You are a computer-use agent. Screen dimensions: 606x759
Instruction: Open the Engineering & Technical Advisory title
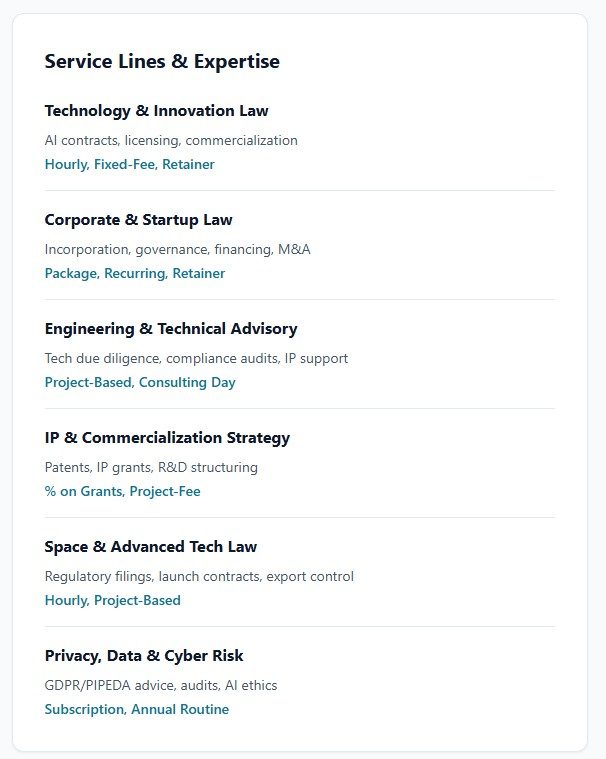(x=171, y=329)
